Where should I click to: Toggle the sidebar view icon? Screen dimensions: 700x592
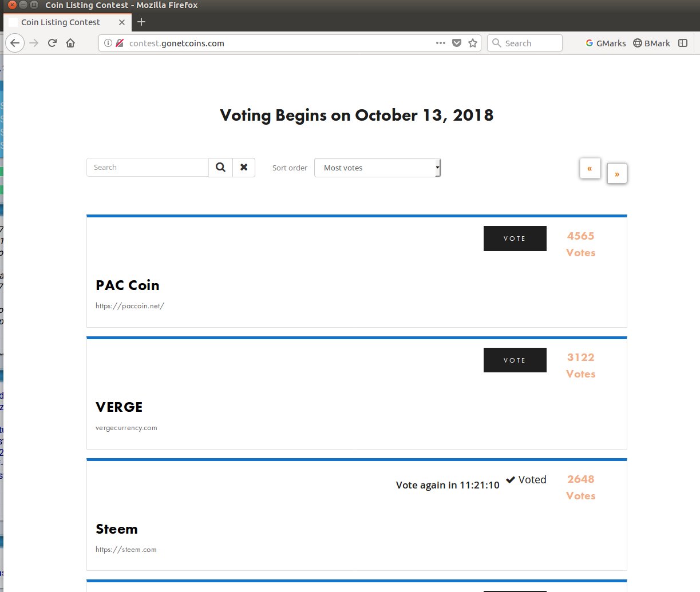(683, 43)
